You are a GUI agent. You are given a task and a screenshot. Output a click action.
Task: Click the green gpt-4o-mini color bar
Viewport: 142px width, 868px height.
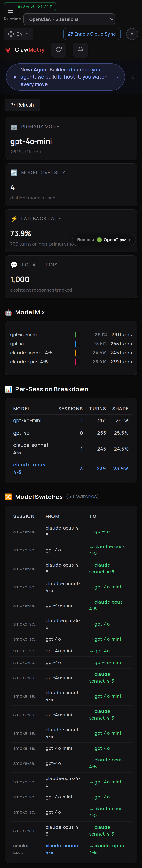(75, 335)
